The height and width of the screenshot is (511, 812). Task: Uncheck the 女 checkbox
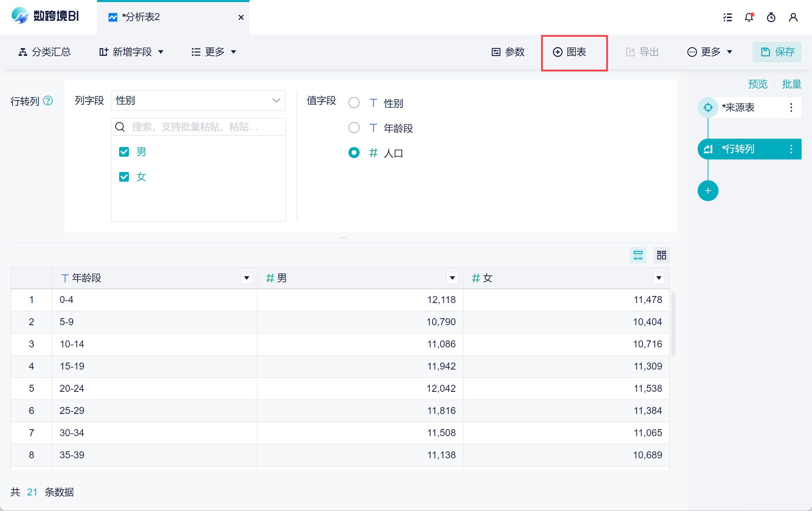click(124, 177)
